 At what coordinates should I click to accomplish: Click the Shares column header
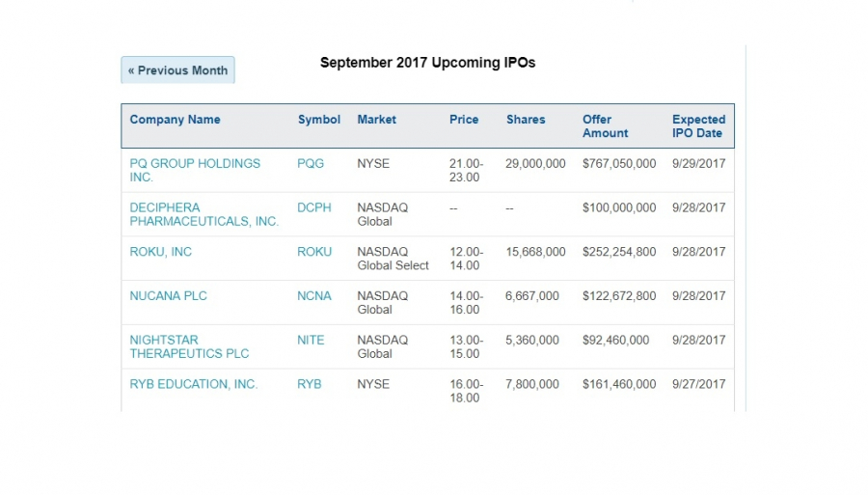[x=526, y=120]
